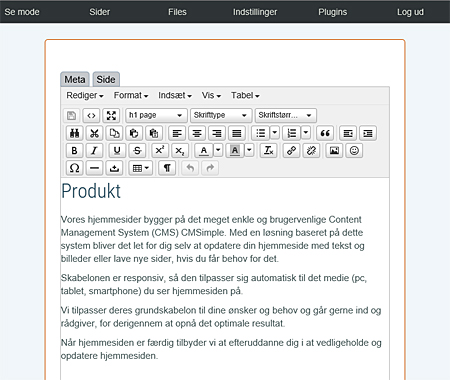The width and height of the screenshot is (450, 380).
Task: Open bullet list style dropdown arrow
Action: 274,133
